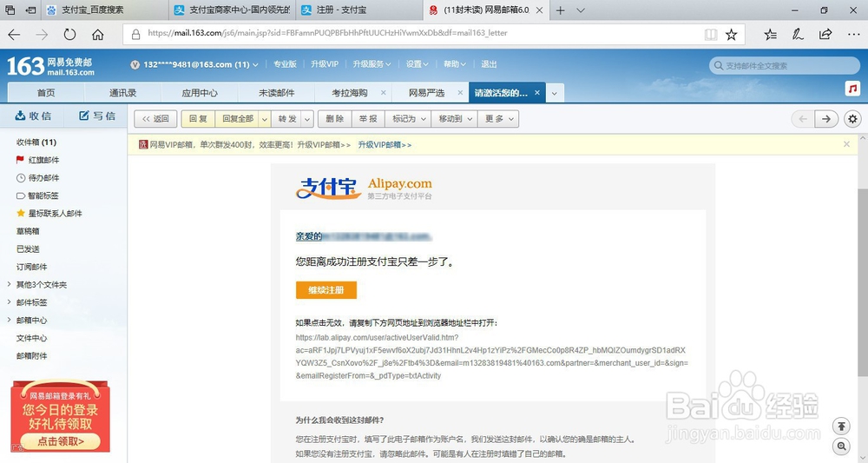868x463 pixels.
Task: Click the 返回 button
Action: [x=155, y=118]
